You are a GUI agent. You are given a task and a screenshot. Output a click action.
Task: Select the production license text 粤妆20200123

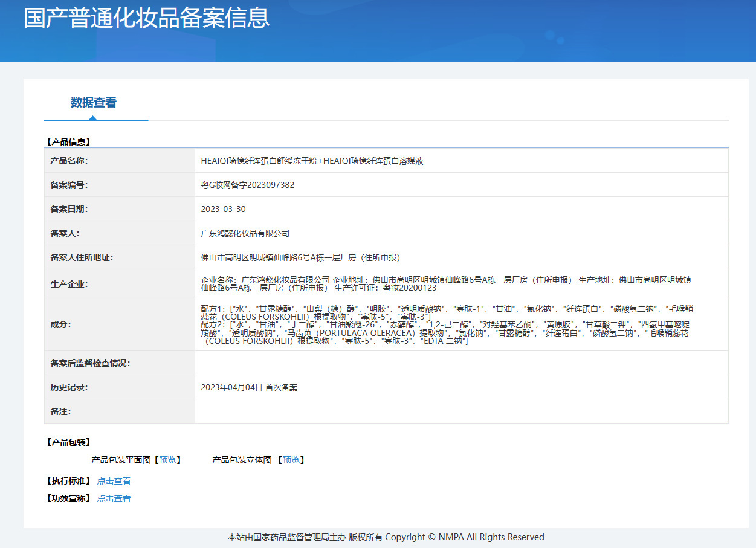[410, 288]
